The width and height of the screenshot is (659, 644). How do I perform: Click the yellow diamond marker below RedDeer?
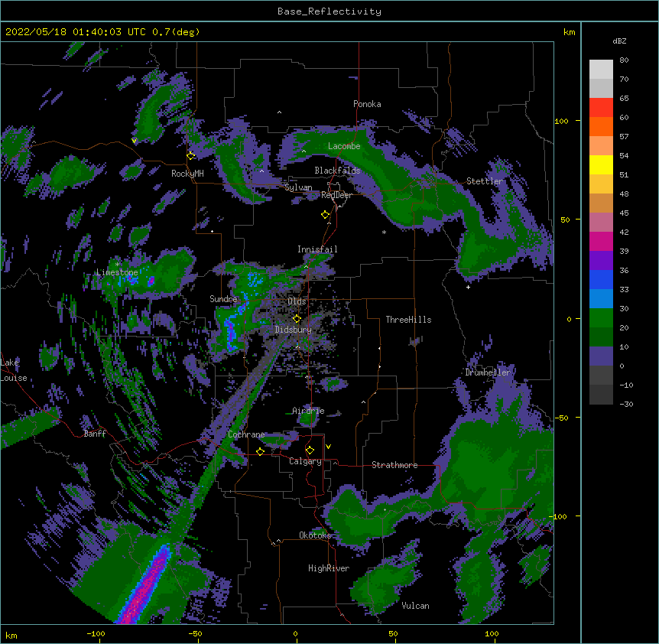pos(326,215)
